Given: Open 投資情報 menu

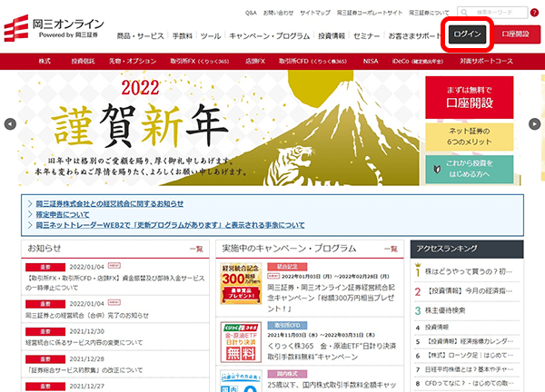Looking at the screenshot, I should click(x=332, y=36).
